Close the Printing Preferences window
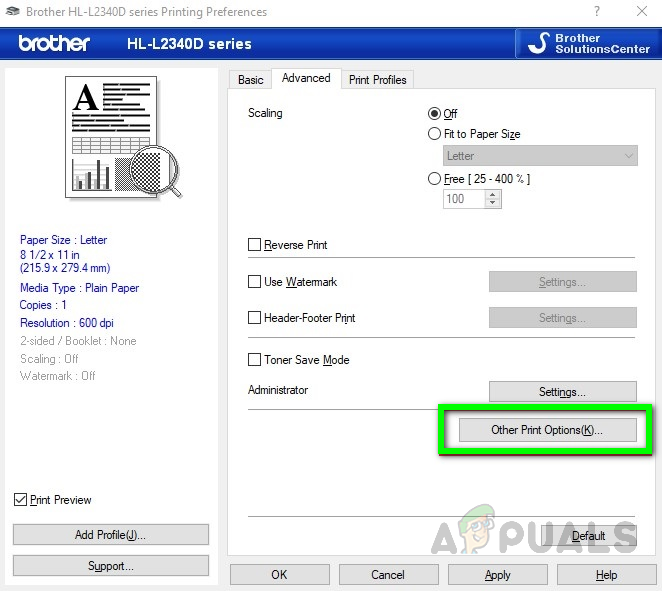The image size is (662, 591). (x=642, y=11)
